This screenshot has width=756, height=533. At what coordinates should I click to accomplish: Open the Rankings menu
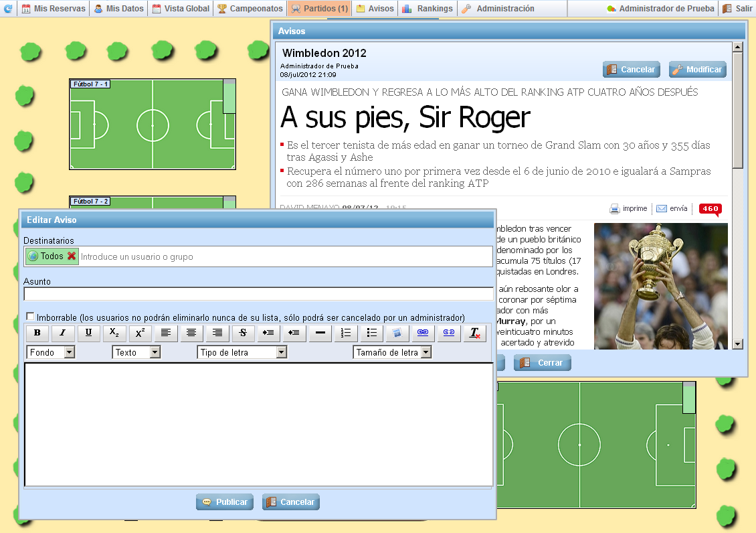(x=428, y=8)
